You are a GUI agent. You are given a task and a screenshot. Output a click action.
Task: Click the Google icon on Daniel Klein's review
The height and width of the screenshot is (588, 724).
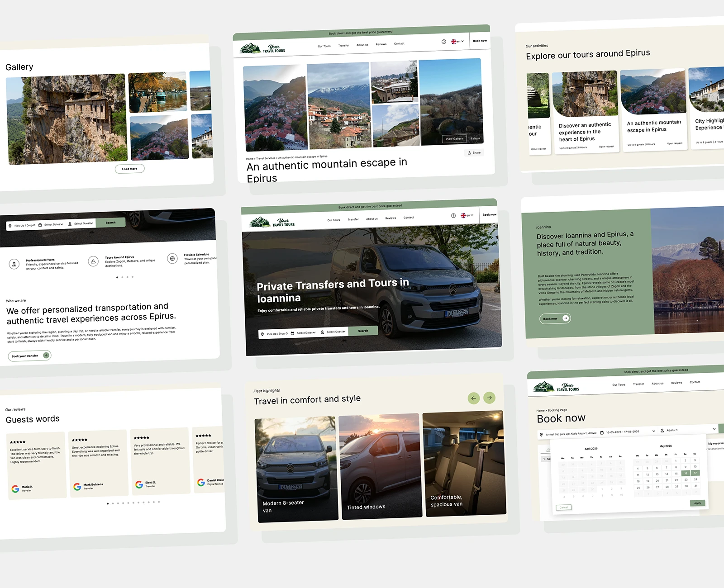(201, 483)
